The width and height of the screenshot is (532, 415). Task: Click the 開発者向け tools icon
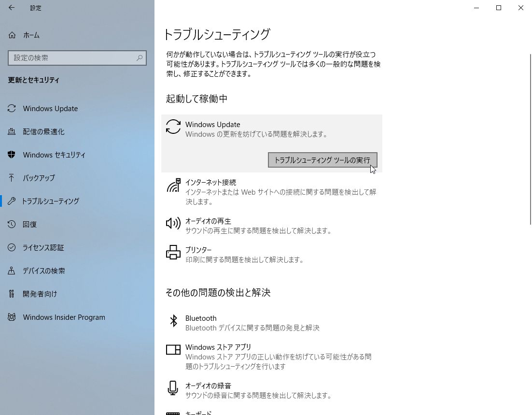coord(12,294)
